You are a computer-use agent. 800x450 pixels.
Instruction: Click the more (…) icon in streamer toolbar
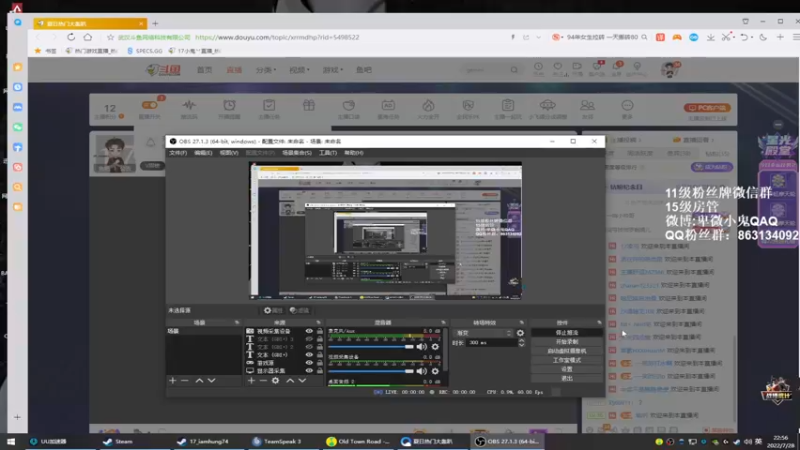[x=627, y=106]
